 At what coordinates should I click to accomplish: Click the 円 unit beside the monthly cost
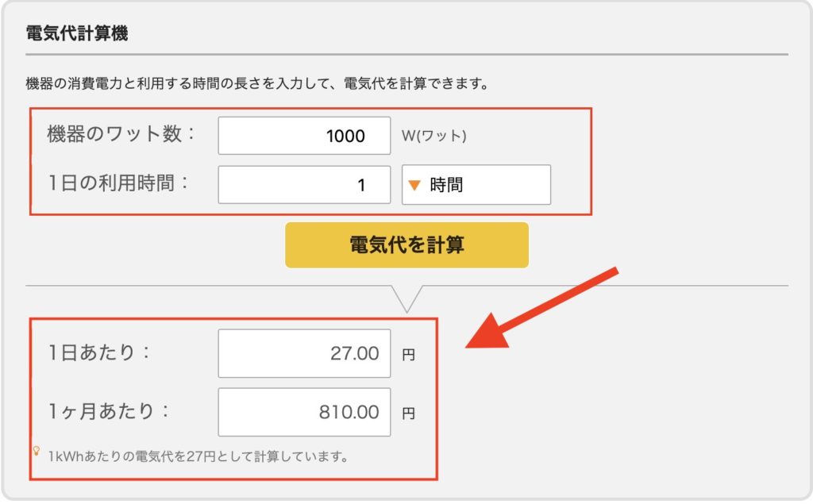408,414
